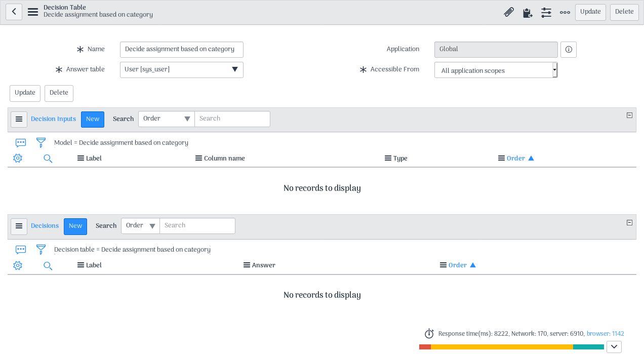The image size is (644, 354).
Task: Click the clipboard template icon in header
Action: pos(528,12)
